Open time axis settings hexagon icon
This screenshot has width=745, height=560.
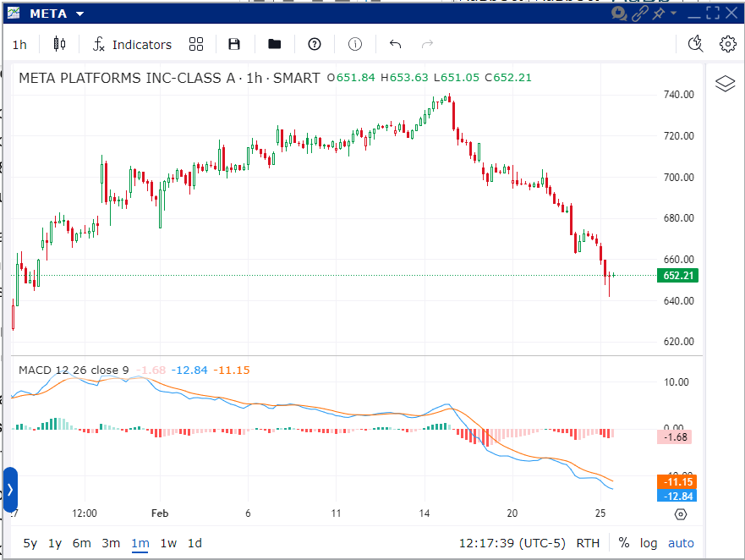pos(681,514)
